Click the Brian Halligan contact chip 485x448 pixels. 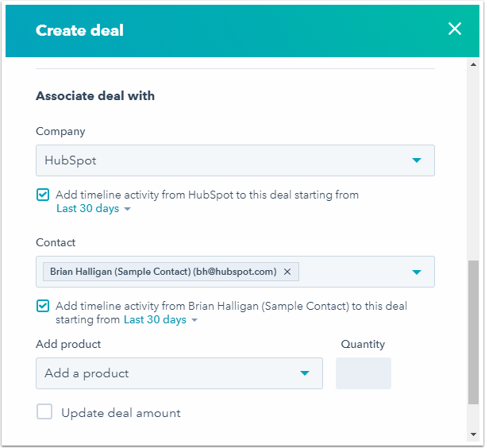point(163,272)
